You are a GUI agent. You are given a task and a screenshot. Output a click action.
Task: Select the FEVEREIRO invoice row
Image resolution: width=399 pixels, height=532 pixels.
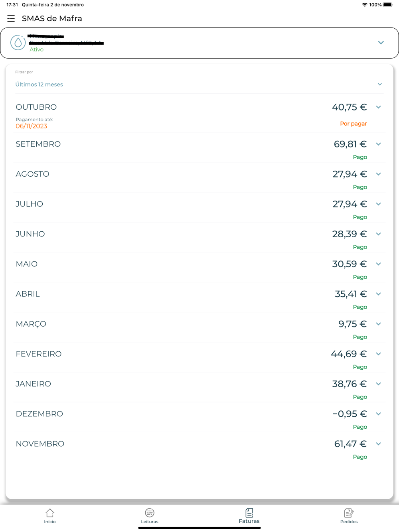(x=39, y=354)
